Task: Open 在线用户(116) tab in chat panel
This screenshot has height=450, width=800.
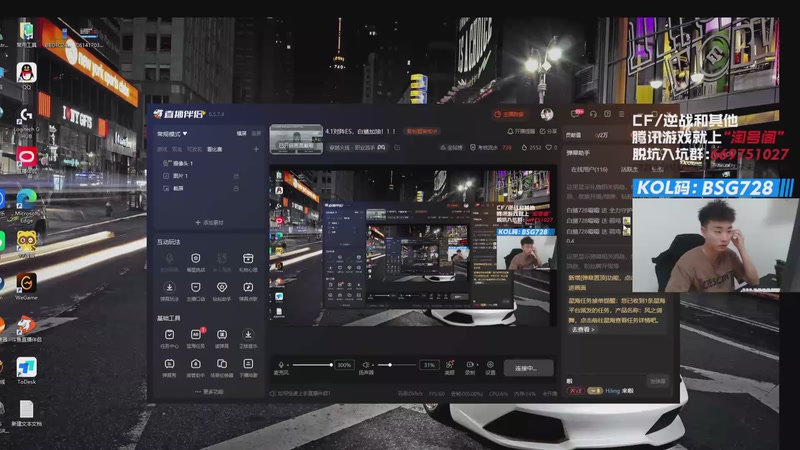Action: (x=589, y=169)
